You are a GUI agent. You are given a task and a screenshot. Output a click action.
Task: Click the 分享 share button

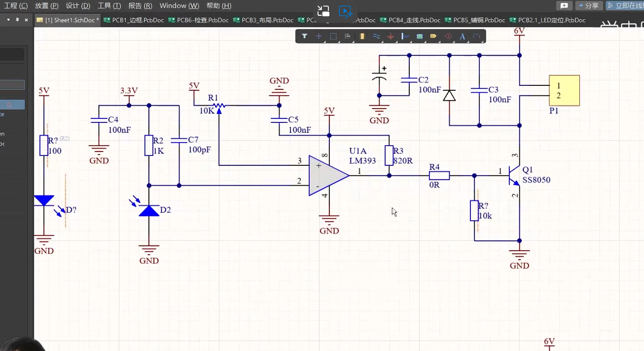pos(589,5)
